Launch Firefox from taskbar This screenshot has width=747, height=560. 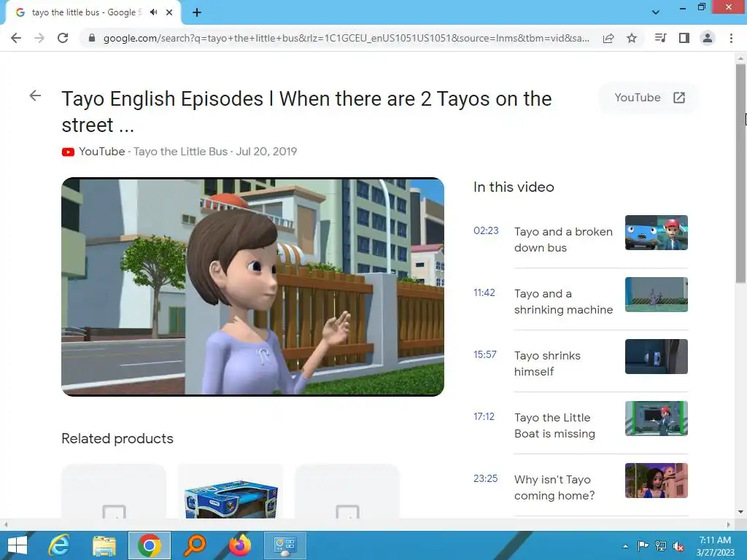[239, 545]
